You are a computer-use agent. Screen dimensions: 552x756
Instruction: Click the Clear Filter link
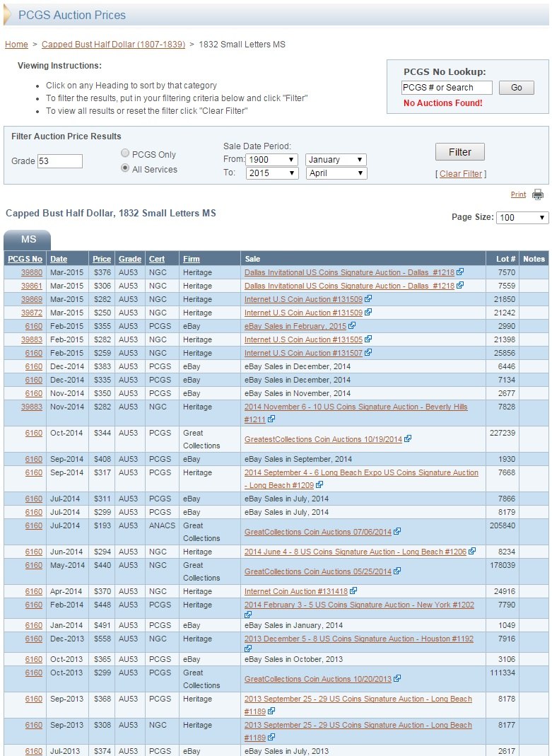click(x=461, y=173)
